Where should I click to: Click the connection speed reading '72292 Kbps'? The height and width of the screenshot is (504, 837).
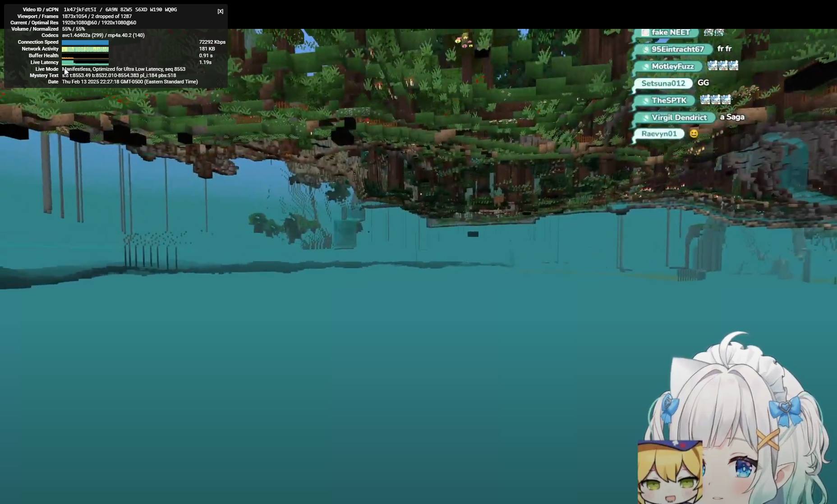pos(212,42)
